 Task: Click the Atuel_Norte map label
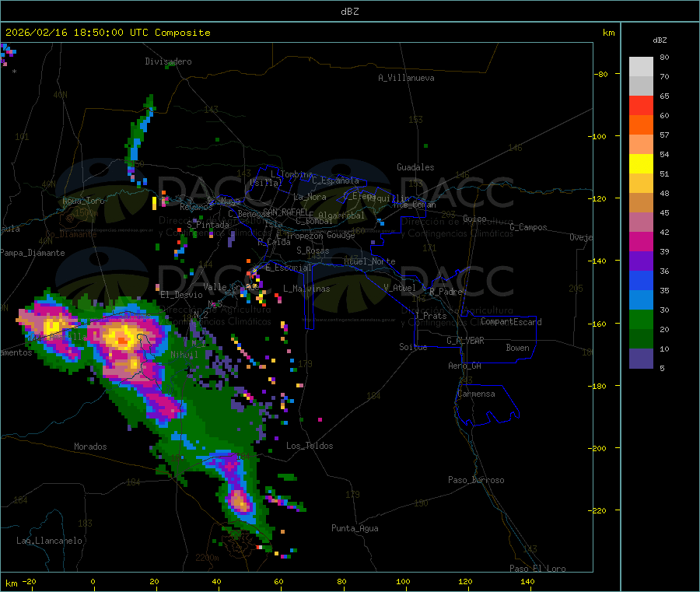pyautogui.click(x=369, y=261)
